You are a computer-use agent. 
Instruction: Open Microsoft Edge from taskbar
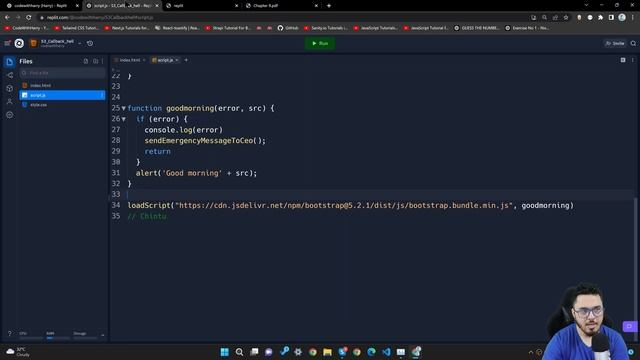(x=371, y=352)
